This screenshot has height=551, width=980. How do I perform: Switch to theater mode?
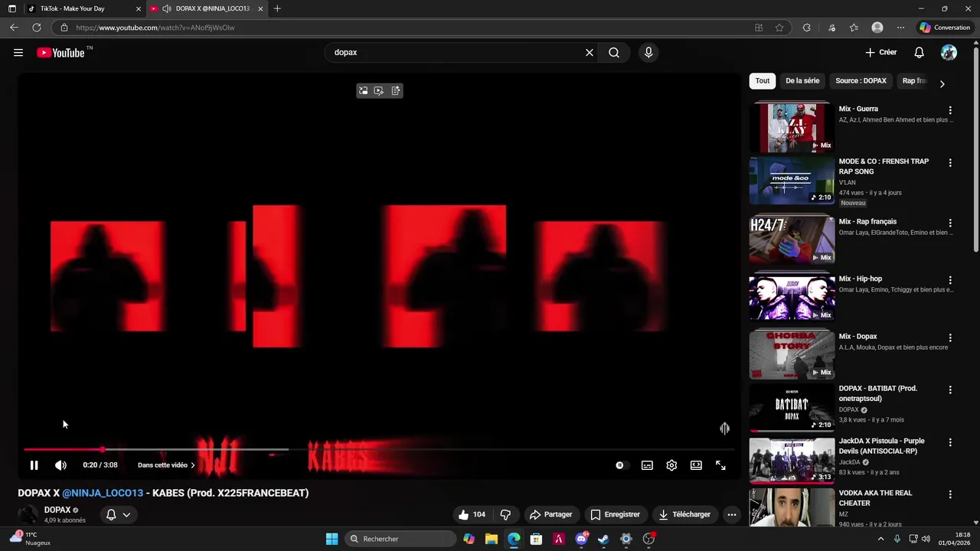click(x=696, y=465)
